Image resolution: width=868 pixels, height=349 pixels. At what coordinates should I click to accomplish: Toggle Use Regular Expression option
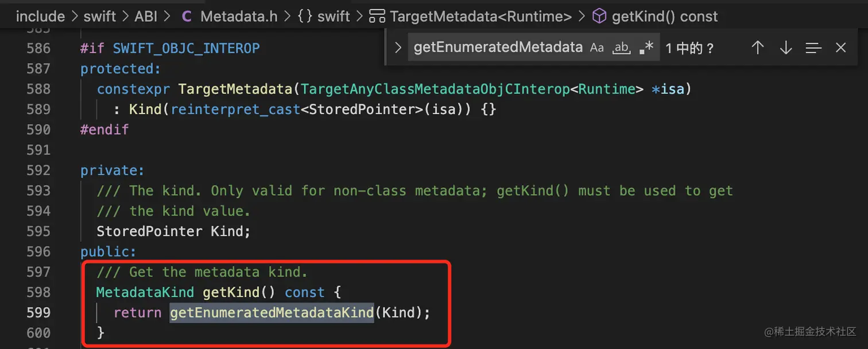tap(646, 48)
